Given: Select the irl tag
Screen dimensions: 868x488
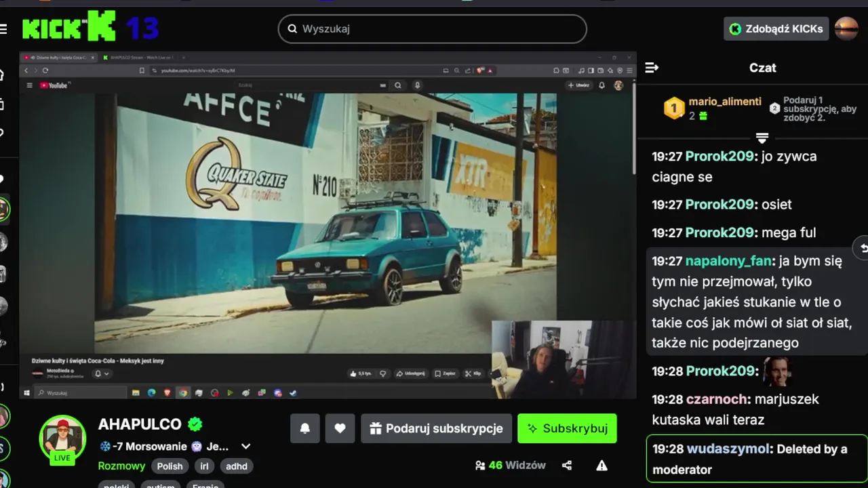Looking at the screenshot, I should point(205,466).
